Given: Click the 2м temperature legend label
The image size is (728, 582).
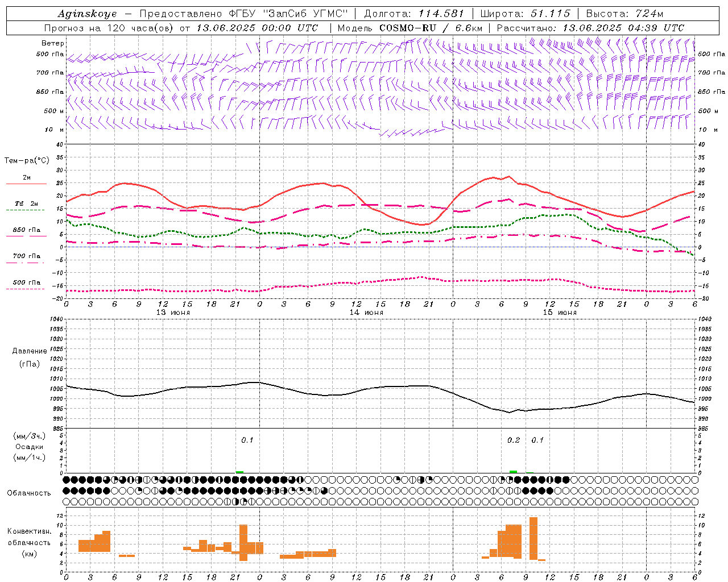Looking at the screenshot, I should coord(27,177).
